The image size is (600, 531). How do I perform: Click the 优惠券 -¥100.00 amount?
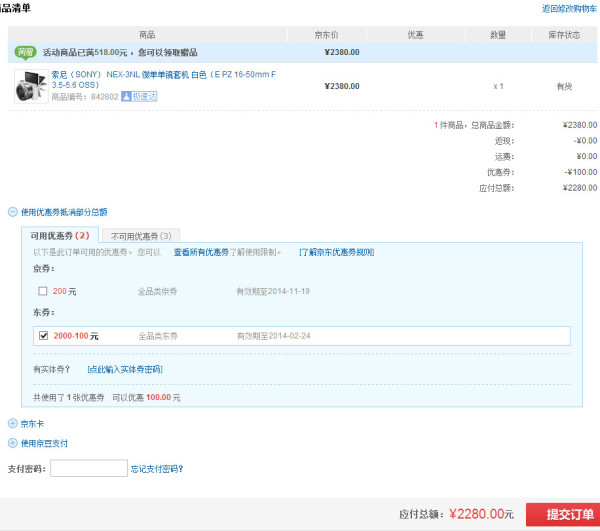581,172
